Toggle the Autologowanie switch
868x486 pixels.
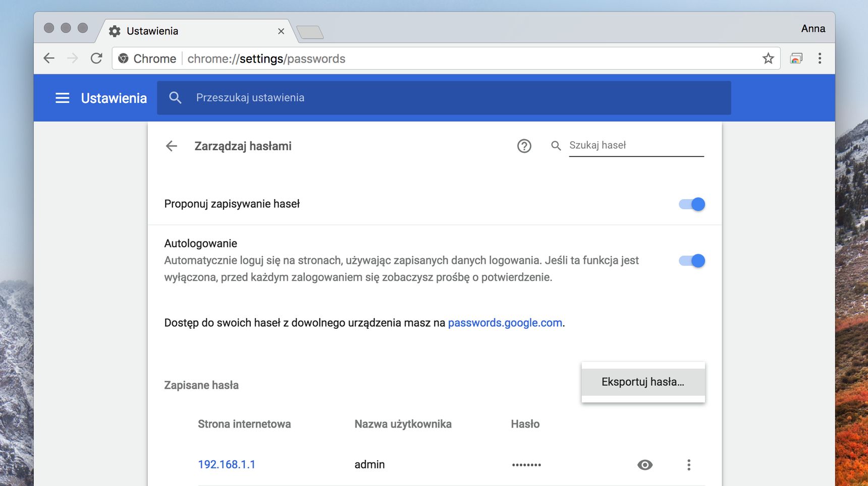(x=692, y=261)
